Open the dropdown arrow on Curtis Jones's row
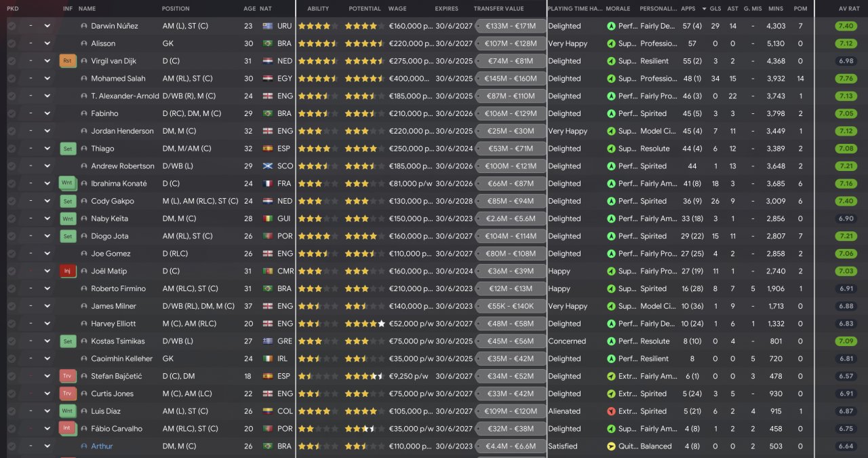Screen dimensions: 868x458 point(47,394)
